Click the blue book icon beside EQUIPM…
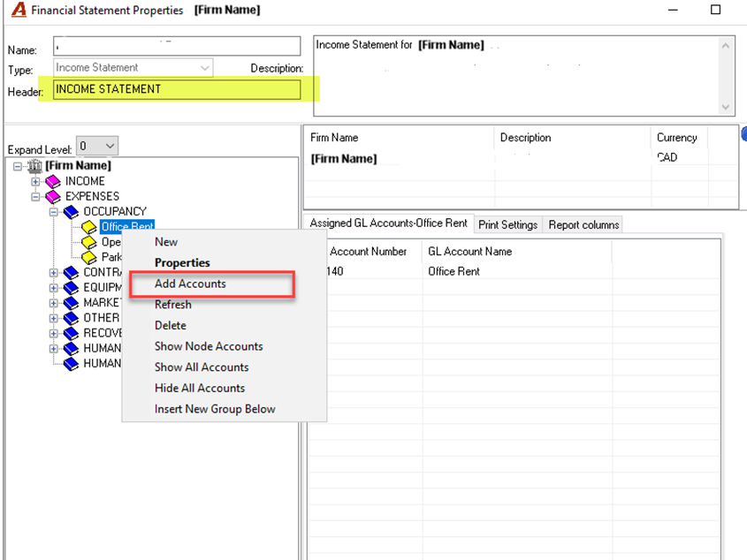Image resolution: width=747 pixels, height=560 pixels. pyautogui.click(x=71, y=288)
